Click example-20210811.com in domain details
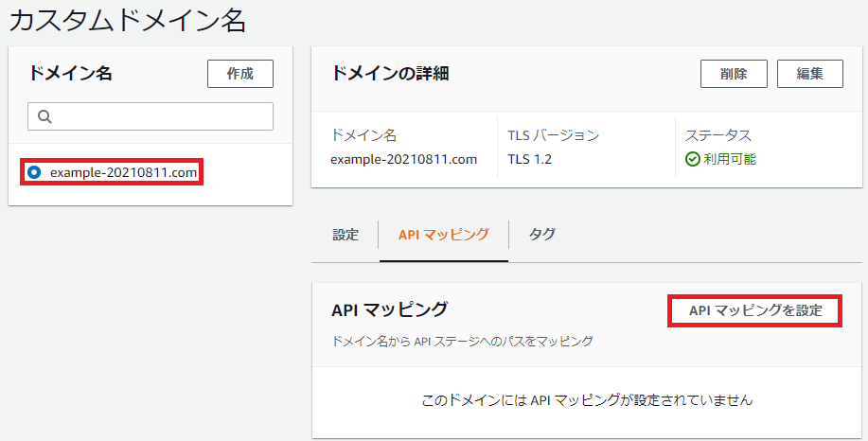 pos(403,159)
